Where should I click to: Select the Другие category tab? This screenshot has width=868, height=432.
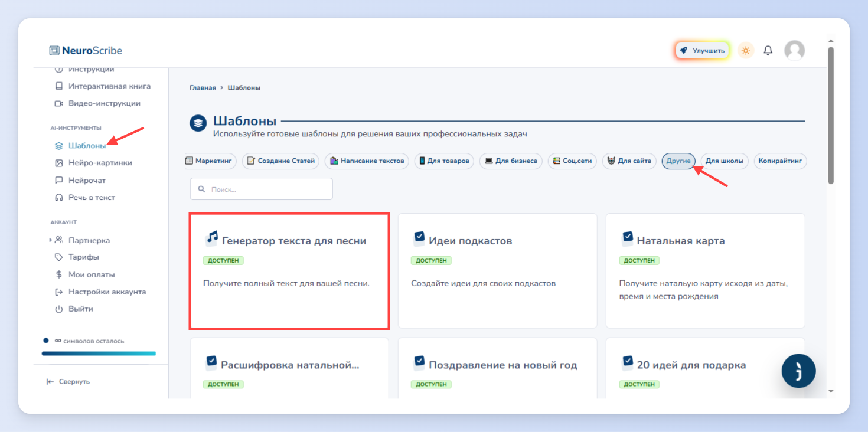click(x=678, y=161)
